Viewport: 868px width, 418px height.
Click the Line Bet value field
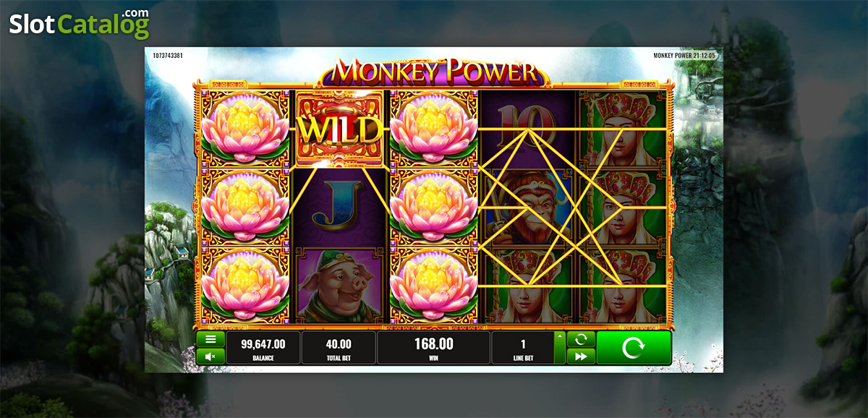tap(523, 348)
